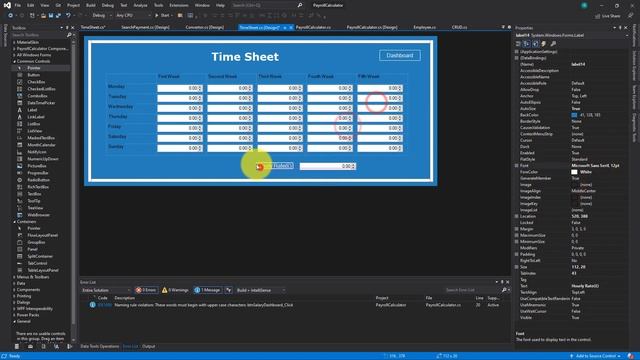Expand the MaterialSkin toolbox group
This screenshot has width=640, height=360.
14,42
